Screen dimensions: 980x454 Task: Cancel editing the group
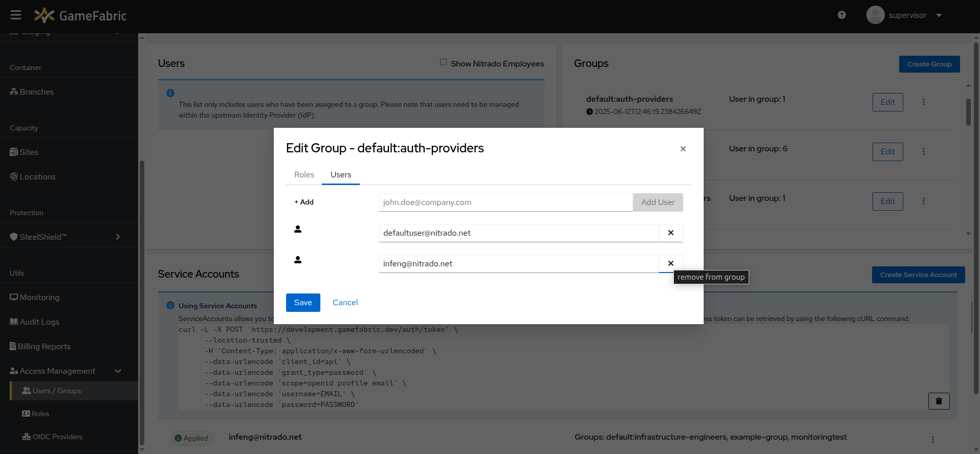coord(345,303)
